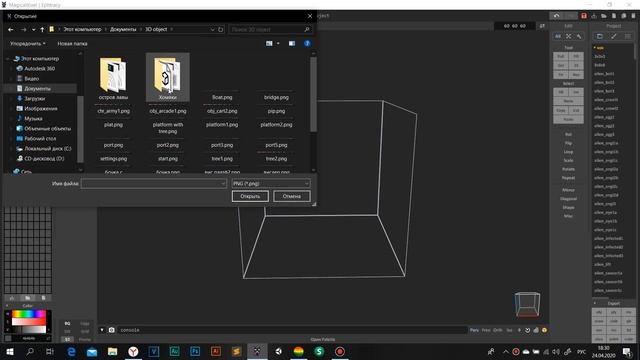The width and height of the screenshot is (640, 360).
Task: Switch camera to Free mode
Action: point(486,330)
